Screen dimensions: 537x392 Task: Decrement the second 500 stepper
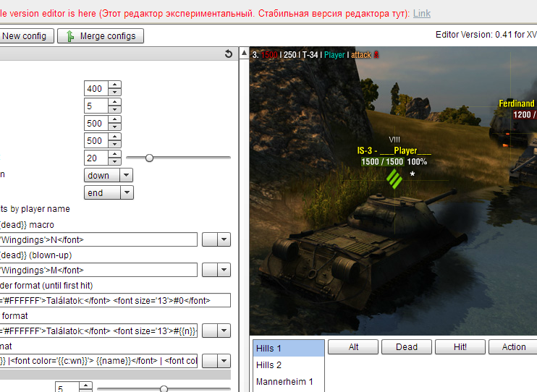[115, 144]
